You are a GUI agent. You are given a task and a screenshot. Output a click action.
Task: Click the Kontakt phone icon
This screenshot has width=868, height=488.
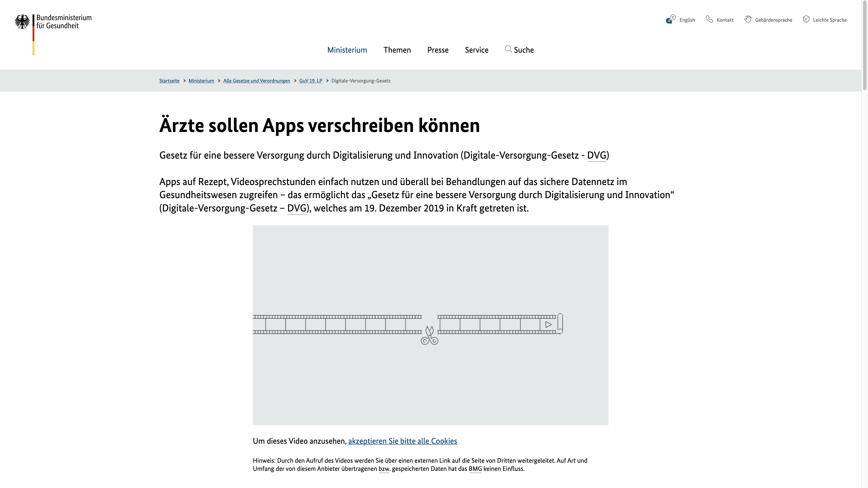[x=709, y=19]
